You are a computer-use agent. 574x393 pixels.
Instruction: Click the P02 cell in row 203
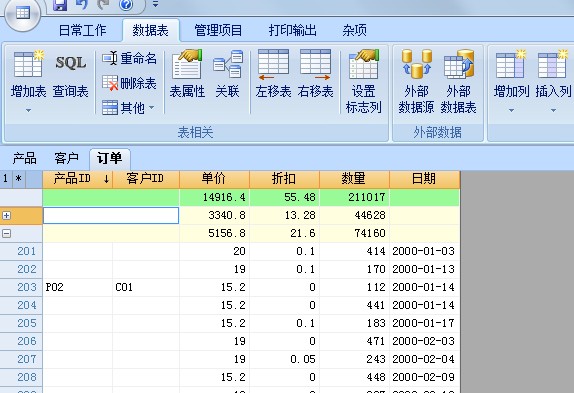(78, 287)
